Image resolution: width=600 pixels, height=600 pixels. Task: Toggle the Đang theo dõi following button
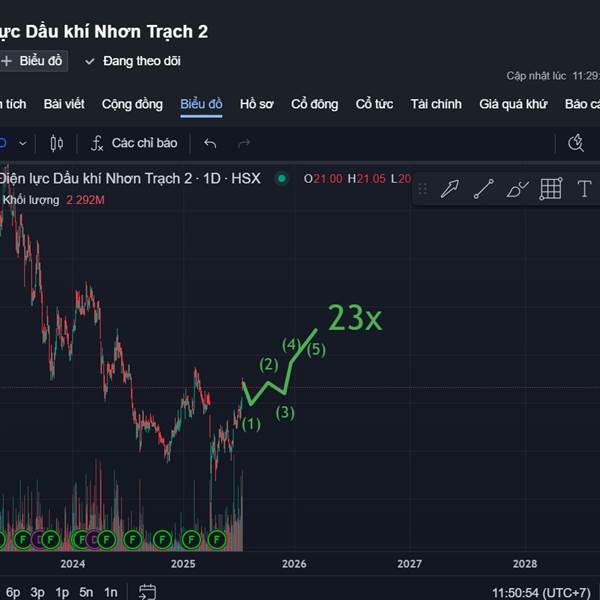pos(133,61)
